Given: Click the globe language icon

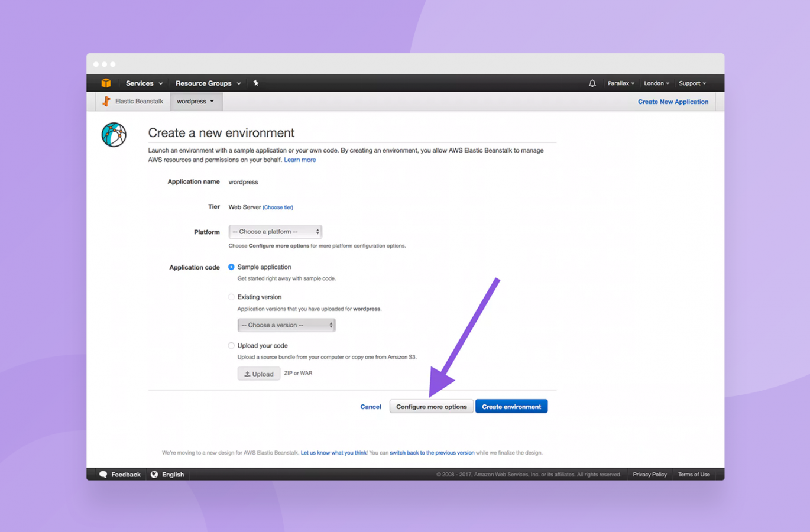Looking at the screenshot, I should 154,475.
